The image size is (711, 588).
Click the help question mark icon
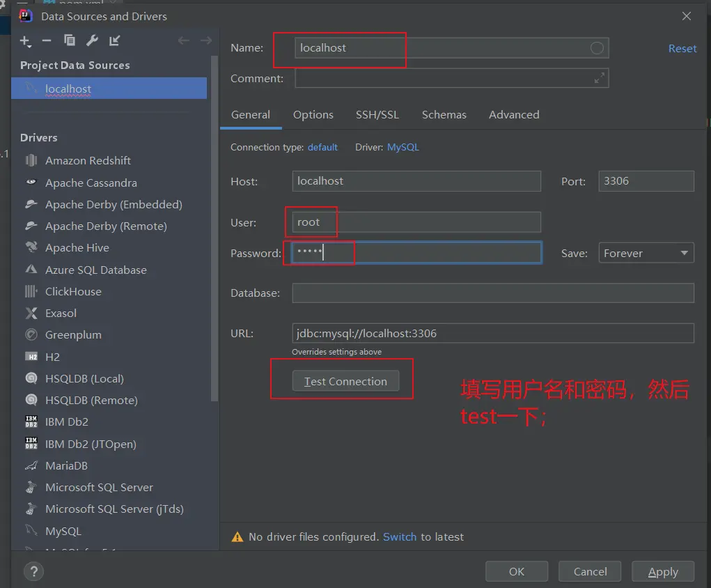(x=33, y=571)
